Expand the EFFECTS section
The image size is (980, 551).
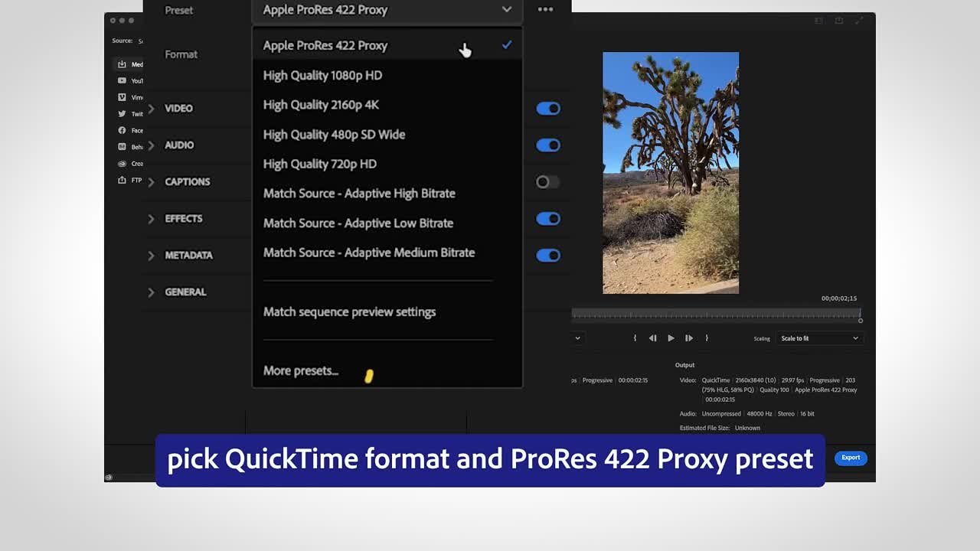pos(151,219)
